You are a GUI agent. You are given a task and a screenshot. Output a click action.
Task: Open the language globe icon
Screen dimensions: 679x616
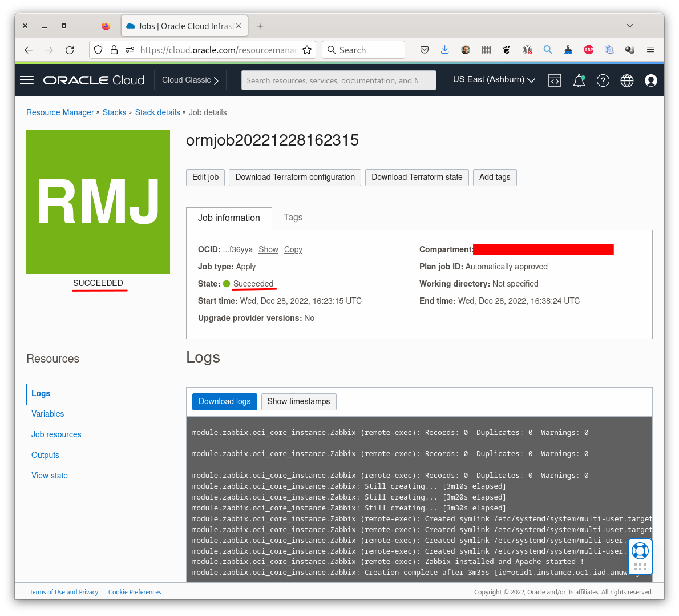[627, 80]
